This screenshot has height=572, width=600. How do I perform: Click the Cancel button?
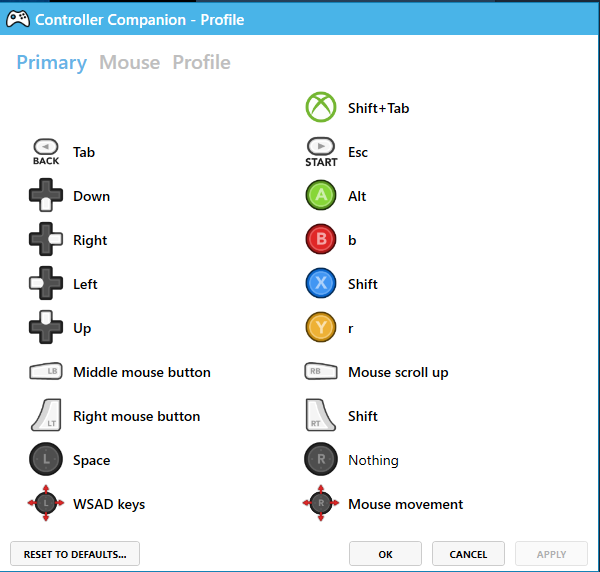point(468,554)
